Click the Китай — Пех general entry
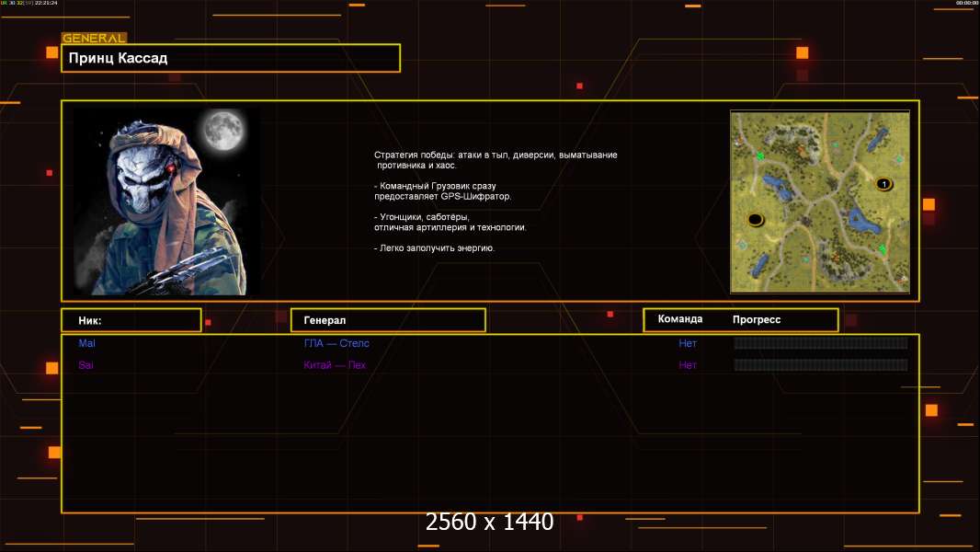The height and width of the screenshot is (552, 980). [x=336, y=365]
